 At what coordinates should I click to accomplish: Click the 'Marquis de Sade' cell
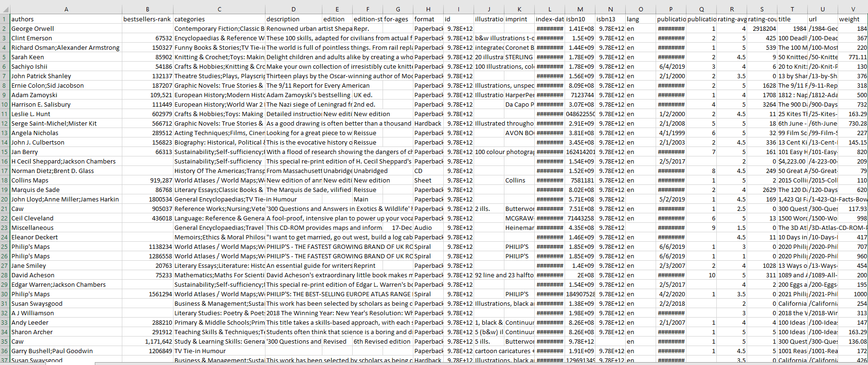point(66,190)
